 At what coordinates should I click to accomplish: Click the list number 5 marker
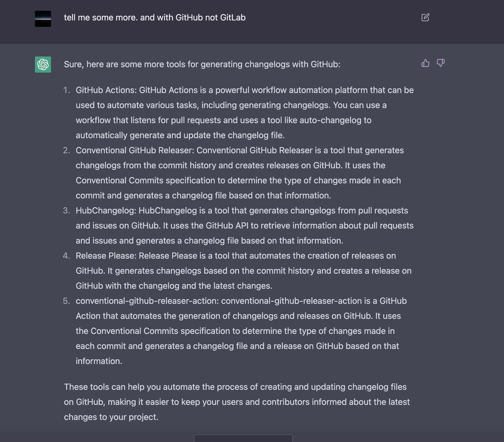point(67,301)
